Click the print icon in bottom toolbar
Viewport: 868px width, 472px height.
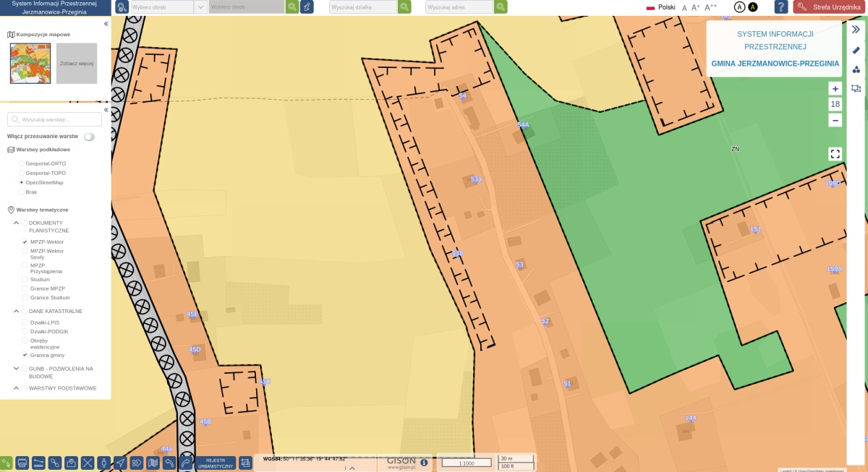click(x=22, y=463)
